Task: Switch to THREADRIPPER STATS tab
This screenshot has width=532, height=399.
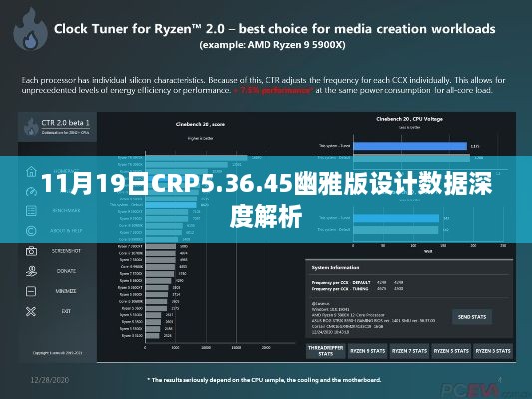Action: tap(325, 351)
